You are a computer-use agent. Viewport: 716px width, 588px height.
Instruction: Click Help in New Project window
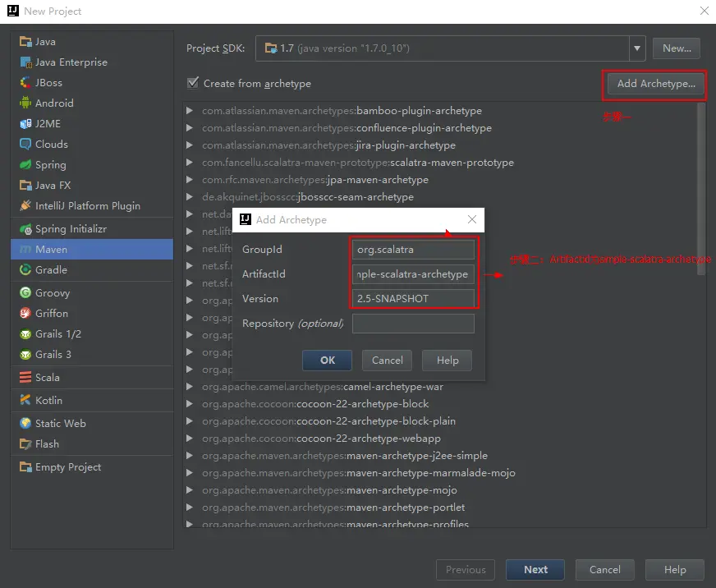[x=675, y=570]
